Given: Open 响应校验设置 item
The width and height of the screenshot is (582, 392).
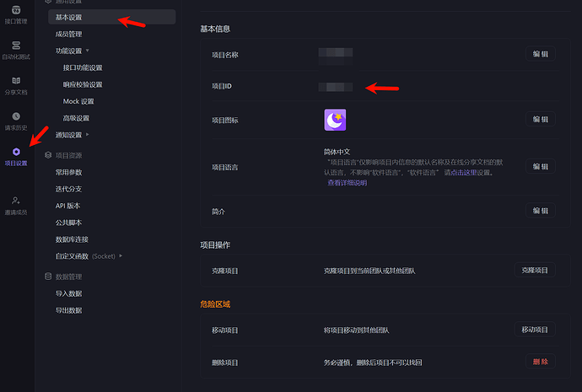Looking at the screenshot, I should pyautogui.click(x=83, y=84).
